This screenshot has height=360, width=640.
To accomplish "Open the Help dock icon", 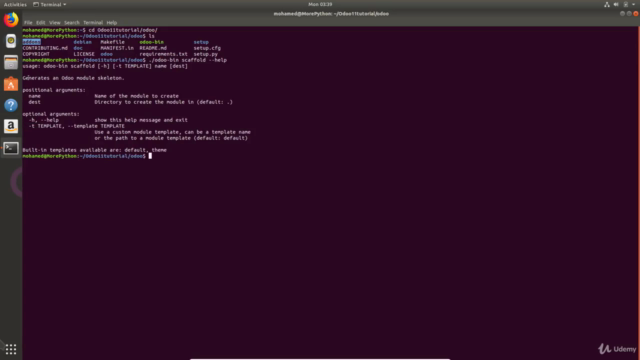I will (x=11, y=105).
